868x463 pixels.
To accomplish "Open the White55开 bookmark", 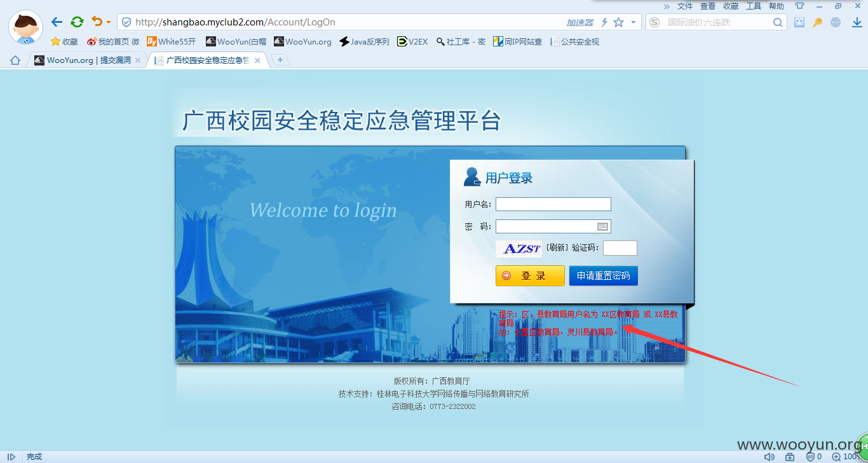I will [172, 42].
